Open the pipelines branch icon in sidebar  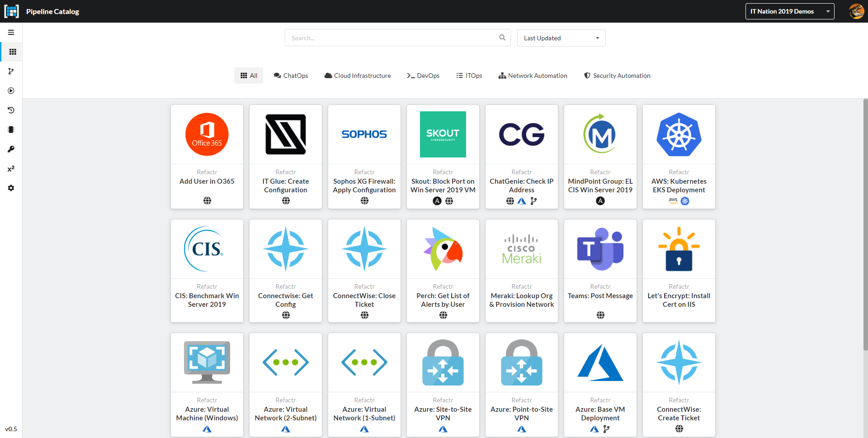pyautogui.click(x=11, y=71)
